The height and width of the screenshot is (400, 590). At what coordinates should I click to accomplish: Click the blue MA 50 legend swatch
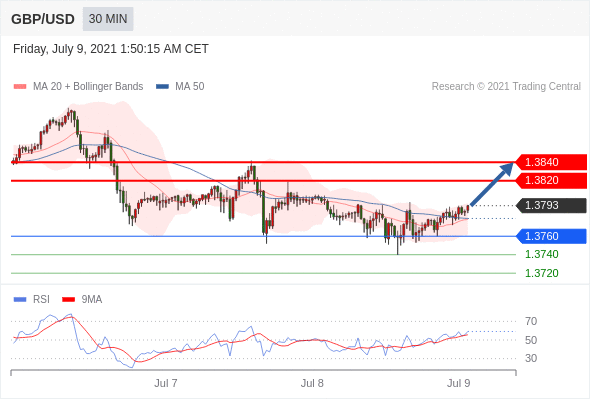click(162, 87)
